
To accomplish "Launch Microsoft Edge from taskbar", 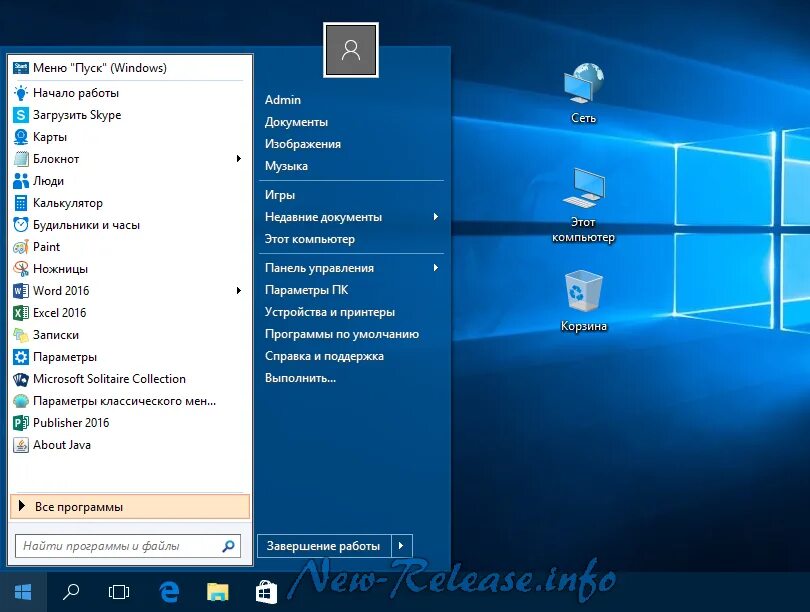I will click(169, 592).
